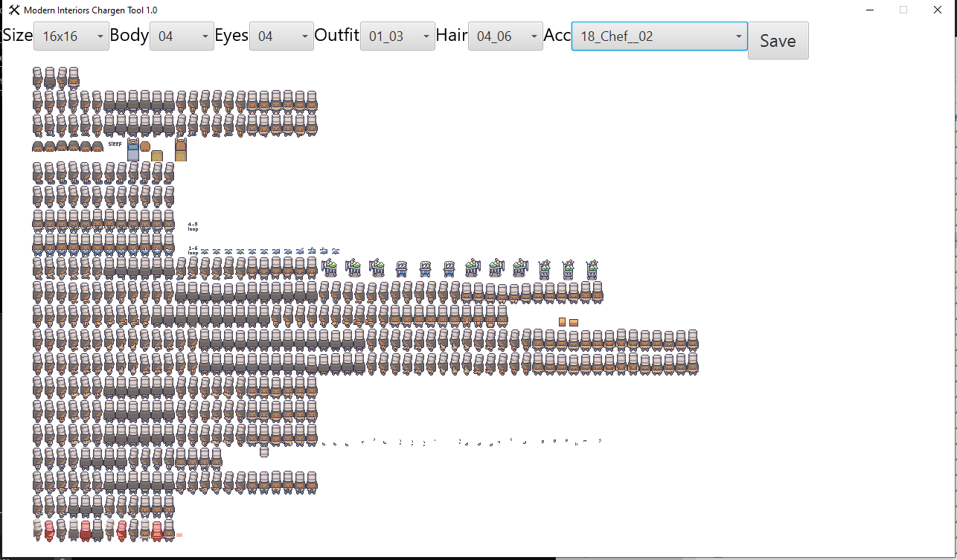The image size is (957, 560).
Task: Click the 'sleep' label in sprite sheet
Action: click(115, 144)
